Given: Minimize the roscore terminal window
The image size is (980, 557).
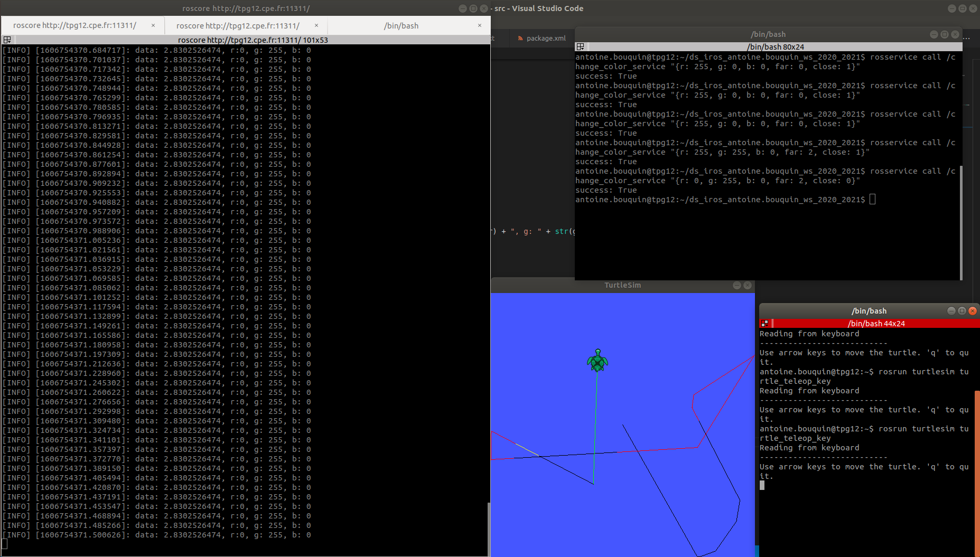Looking at the screenshot, I should pos(463,8).
